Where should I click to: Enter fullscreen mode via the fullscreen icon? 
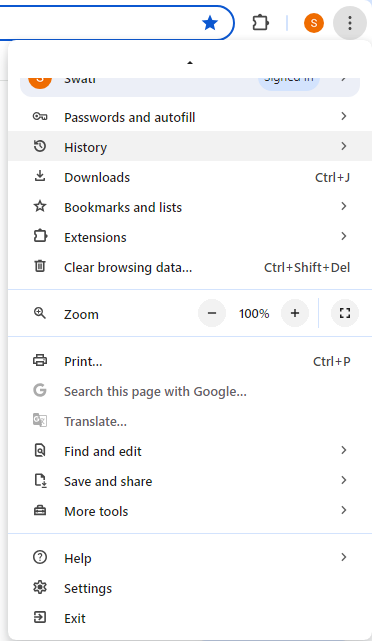[x=345, y=314]
